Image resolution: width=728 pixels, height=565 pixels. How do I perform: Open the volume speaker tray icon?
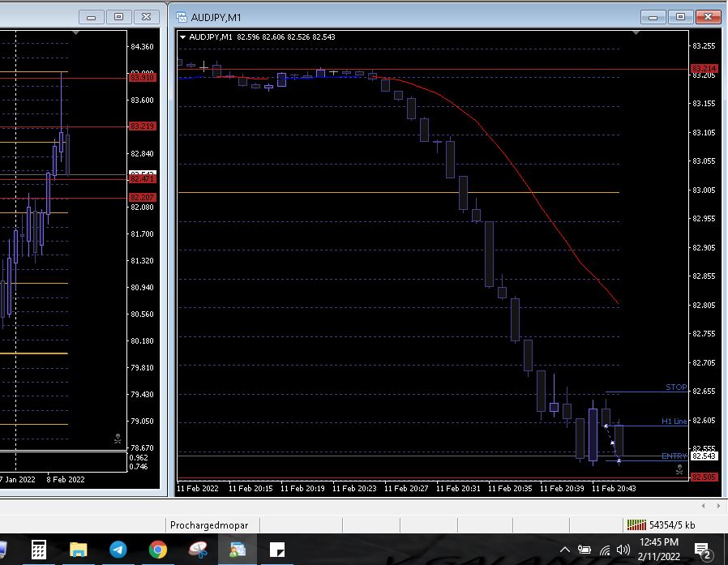click(623, 550)
